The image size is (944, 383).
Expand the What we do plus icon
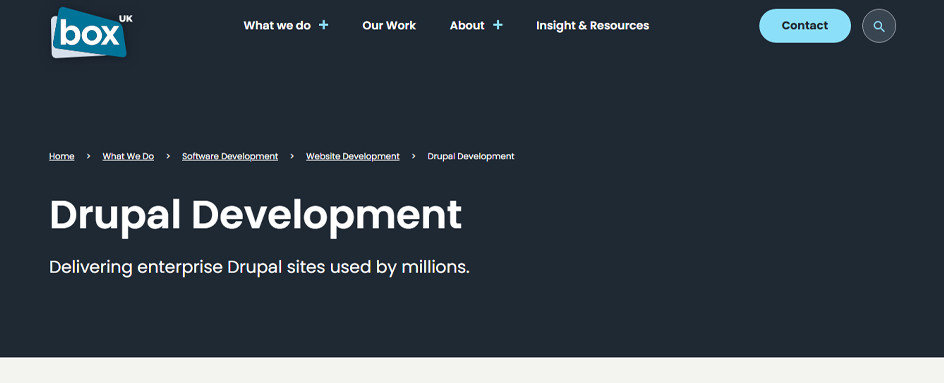tap(323, 25)
